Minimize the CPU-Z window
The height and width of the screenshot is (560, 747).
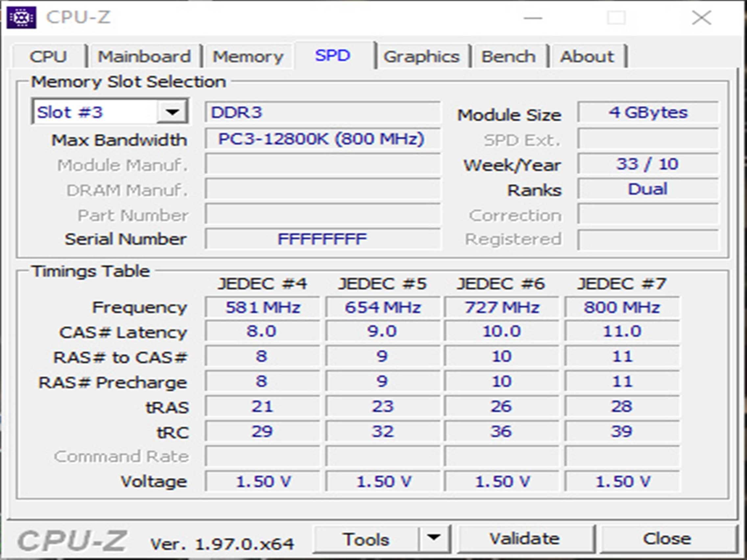pyautogui.click(x=533, y=17)
